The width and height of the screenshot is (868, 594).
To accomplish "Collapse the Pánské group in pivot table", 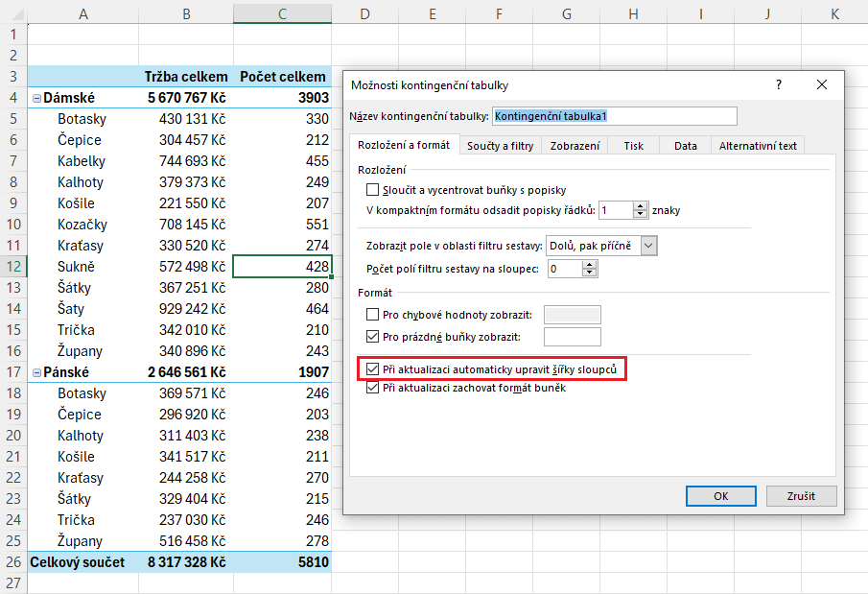I will pyautogui.click(x=36, y=372).
